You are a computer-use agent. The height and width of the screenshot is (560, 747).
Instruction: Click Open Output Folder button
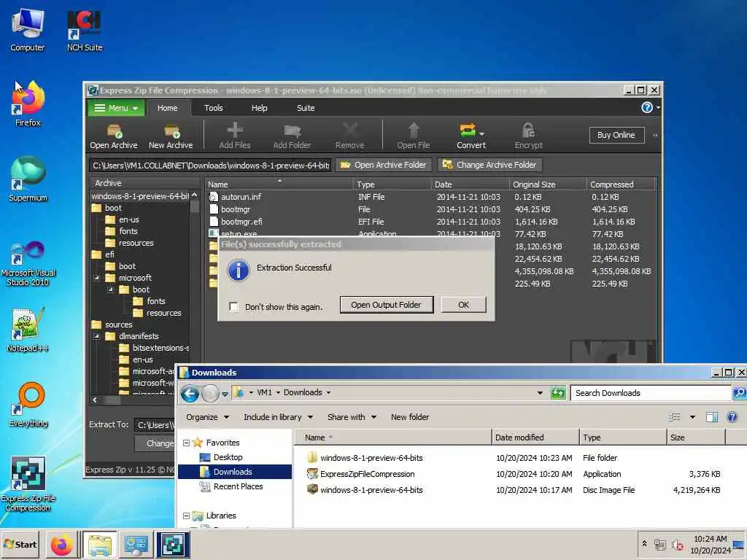[387, 305]
